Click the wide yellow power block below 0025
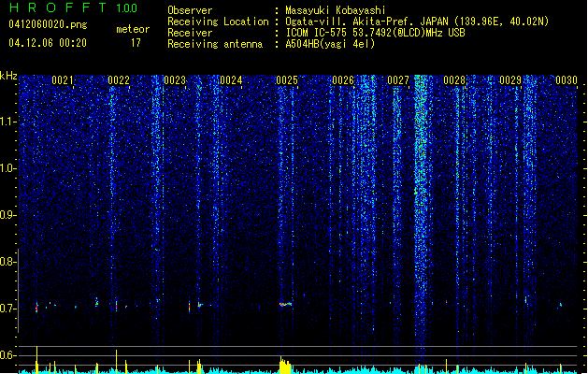Image resolution: width=588 pixels, height=374 pixels. 285,366
